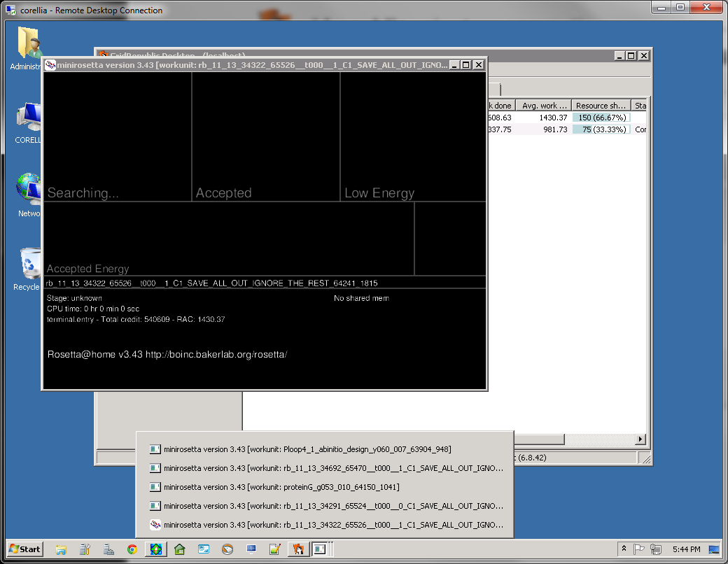The width and height of the screenshot is (728, 564).
Task: Click the 1430.37 avg work value
Action: coord(553,118)
